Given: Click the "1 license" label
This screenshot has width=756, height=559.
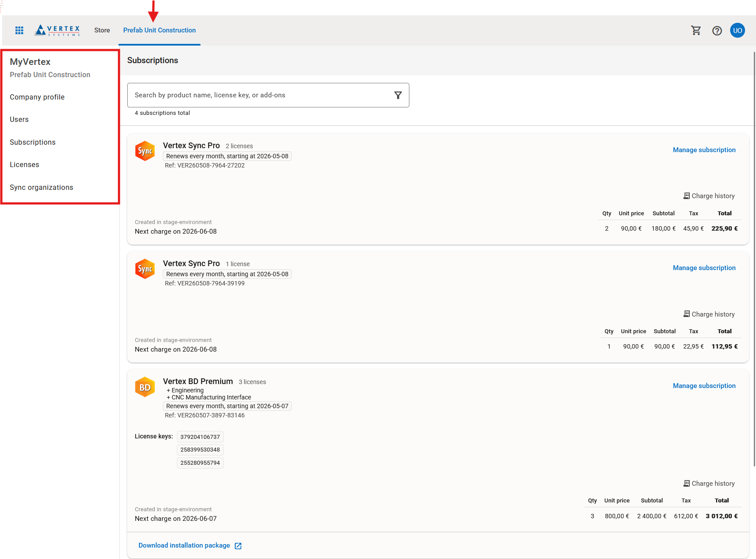Looking at the screenshot, I should coord(238,264).
